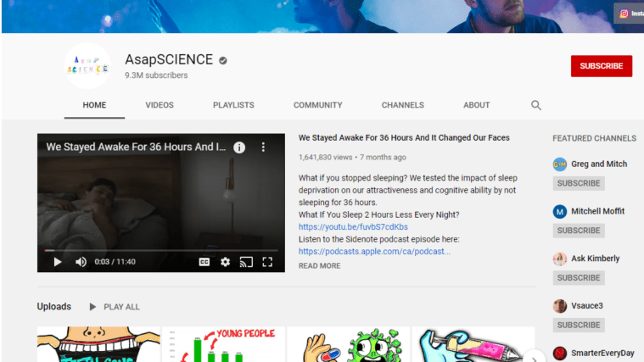This screenshot has width=644, height=362.
Task: Click the AsapSCIENCE channel avatar
Action: [x=87, y=66]
